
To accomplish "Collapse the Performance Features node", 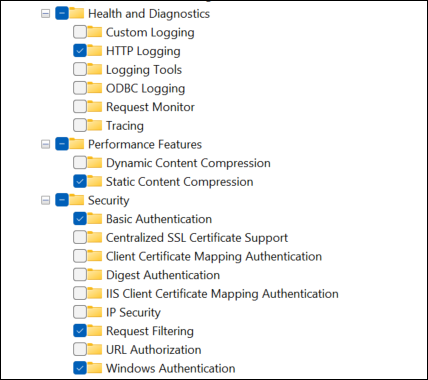I will (45, 144).
